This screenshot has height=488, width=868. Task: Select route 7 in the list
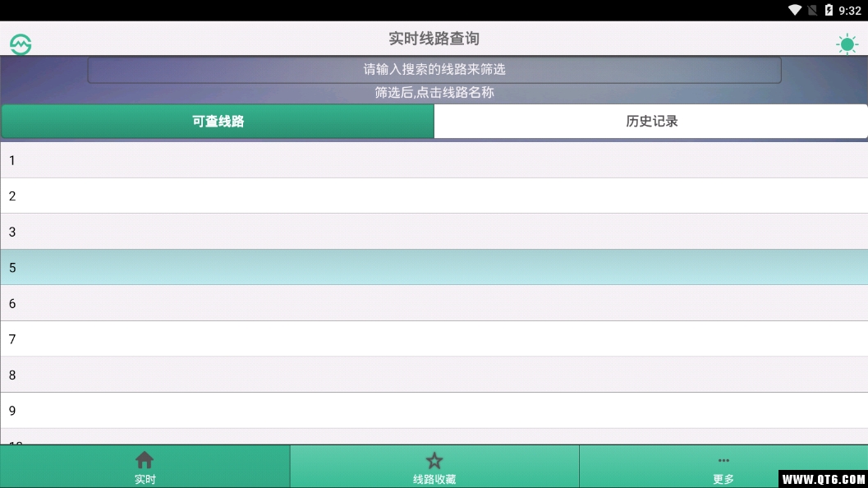tap(434, 339)
